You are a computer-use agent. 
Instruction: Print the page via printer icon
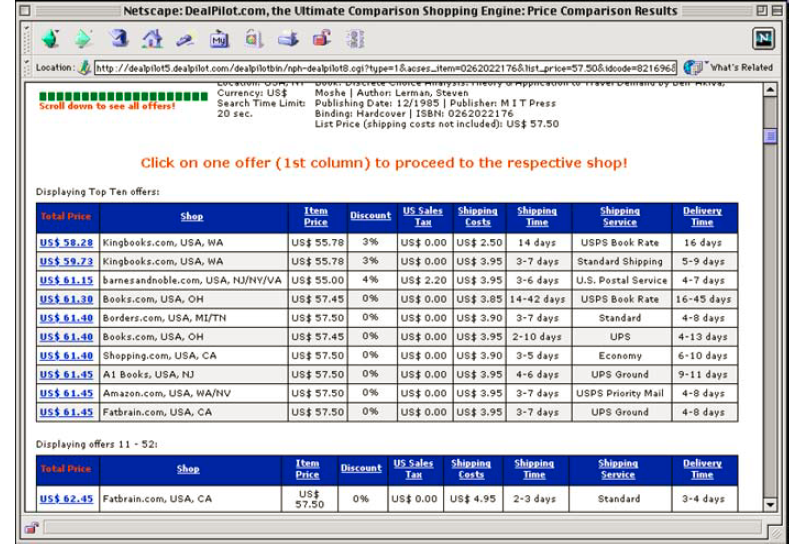click(x=288, y=39)
